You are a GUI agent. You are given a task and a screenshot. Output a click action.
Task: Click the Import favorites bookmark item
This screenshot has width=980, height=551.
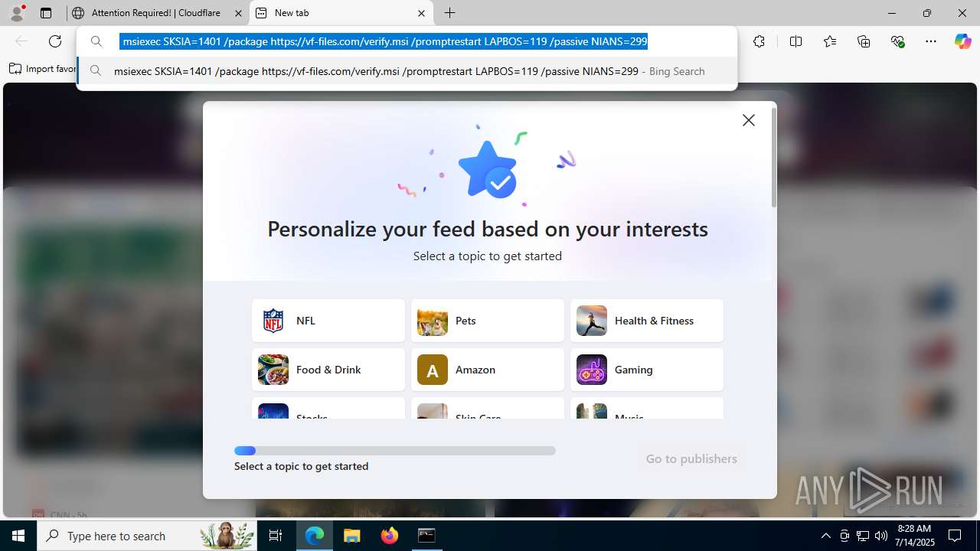click(x=43, y=69)
